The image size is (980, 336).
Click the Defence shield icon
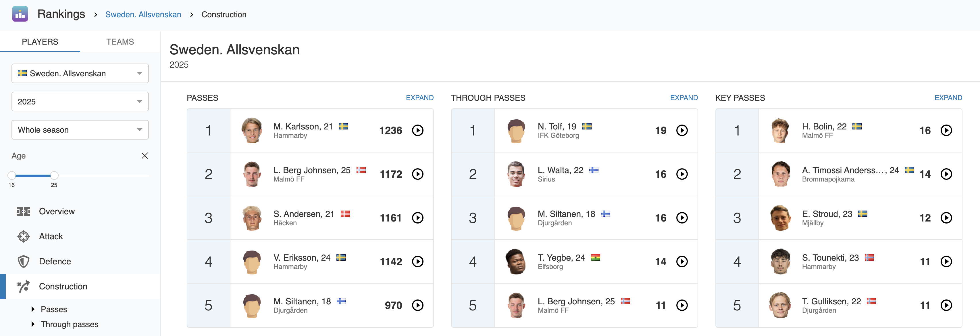24,261
